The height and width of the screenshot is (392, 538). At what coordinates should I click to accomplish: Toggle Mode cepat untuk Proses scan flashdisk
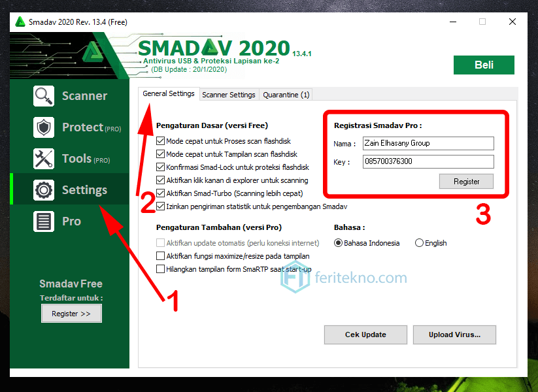160,141
